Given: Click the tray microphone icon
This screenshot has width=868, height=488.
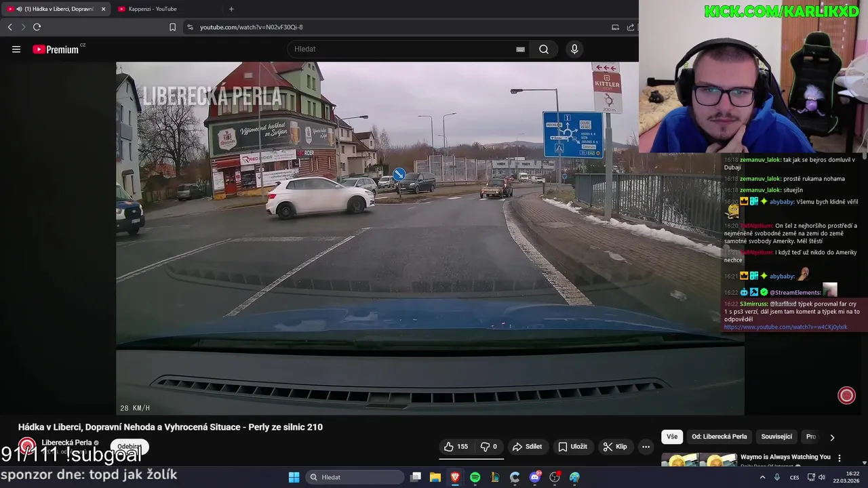Looking at the screenshot, I should tap(777, 477).
